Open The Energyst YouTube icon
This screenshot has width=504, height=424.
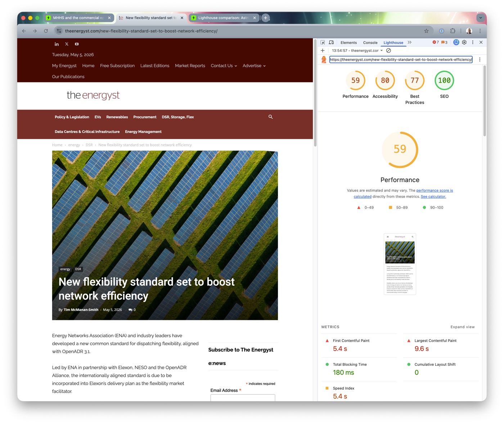coord(77,44)
